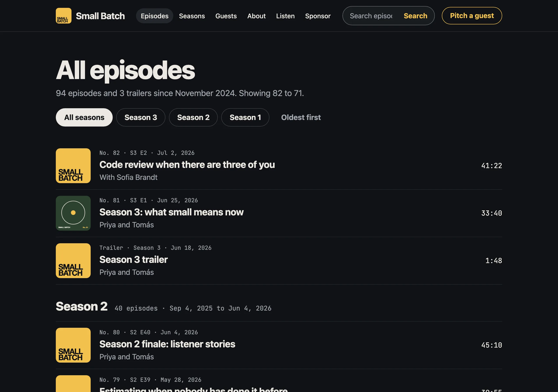Click 'No. 80 · S2 E40 · Jun 4, 2026' metadata
This screenshot has width=558, height=392.
pos(148,332)
